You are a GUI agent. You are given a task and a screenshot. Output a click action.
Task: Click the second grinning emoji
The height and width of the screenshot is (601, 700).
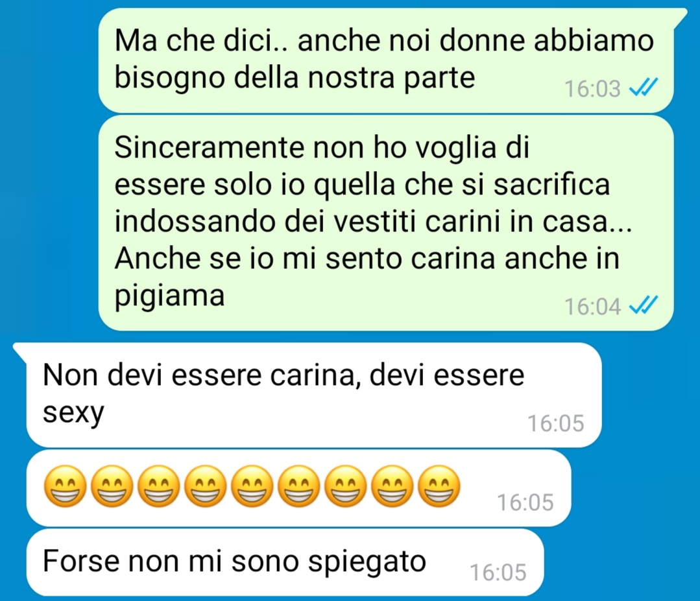coord(112,486)
